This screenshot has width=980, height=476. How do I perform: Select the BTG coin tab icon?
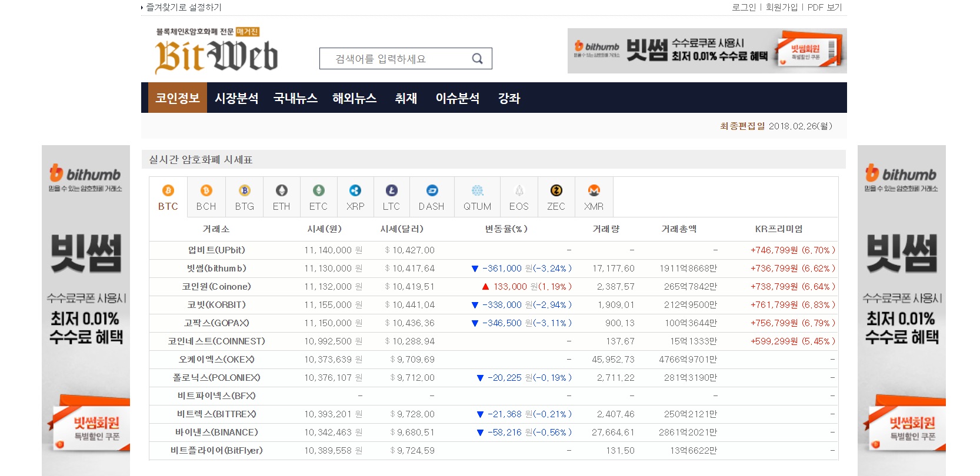[x=245, y=190]
